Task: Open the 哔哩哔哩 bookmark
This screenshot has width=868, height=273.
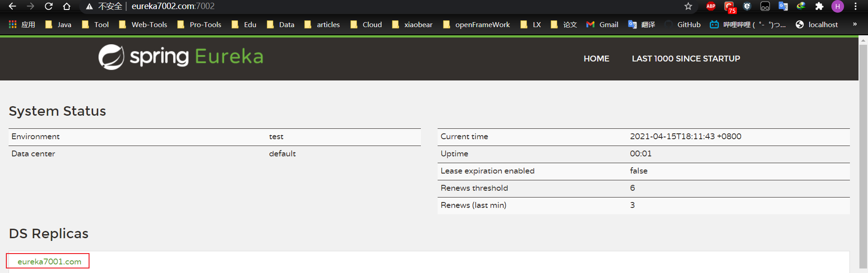Action: 748,24
